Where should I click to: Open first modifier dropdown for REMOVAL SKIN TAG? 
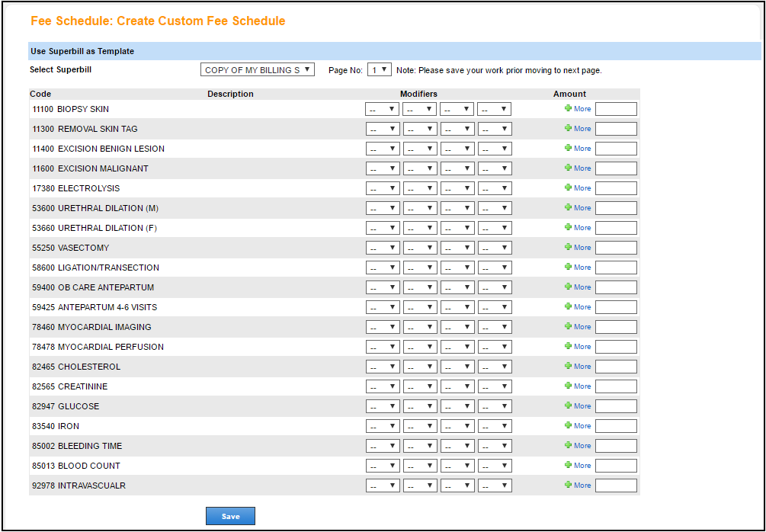click(x=383, y=128)
